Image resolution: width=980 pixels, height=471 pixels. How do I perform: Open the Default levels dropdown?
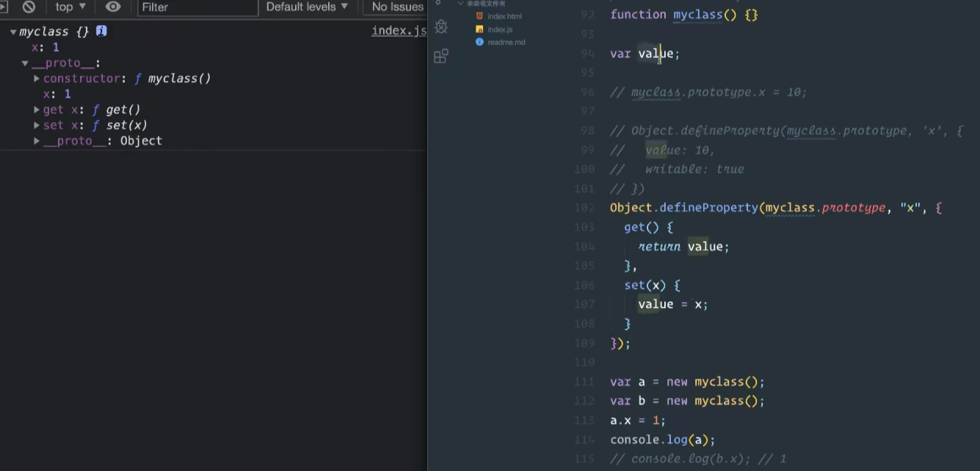tap(307, 7)
